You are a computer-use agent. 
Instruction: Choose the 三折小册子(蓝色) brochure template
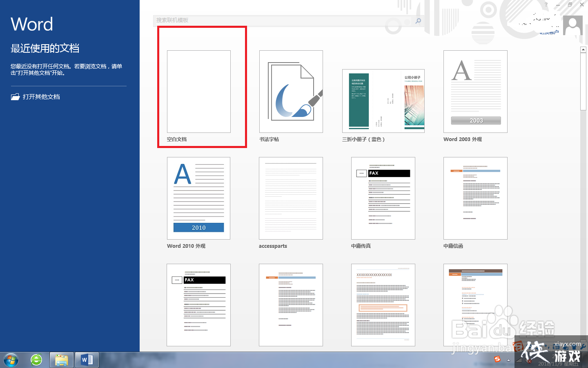[x=383, y=101]
